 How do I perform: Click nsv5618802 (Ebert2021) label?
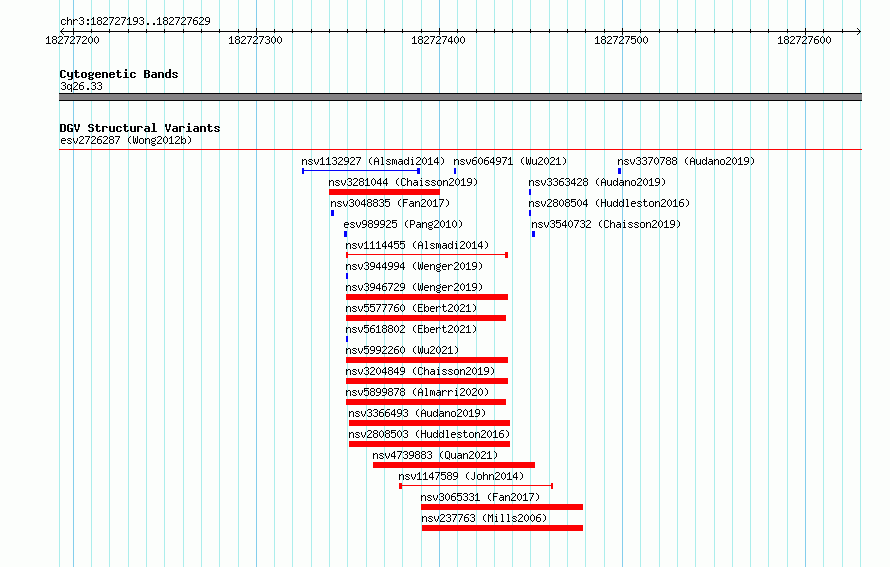coord(412,329)
